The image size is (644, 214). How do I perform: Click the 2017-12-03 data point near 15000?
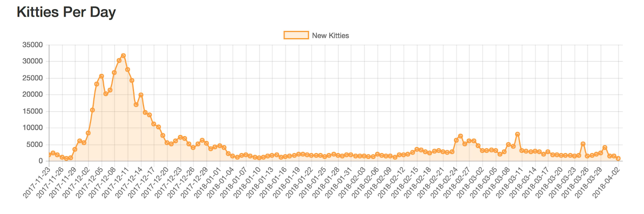click(93, 110)
